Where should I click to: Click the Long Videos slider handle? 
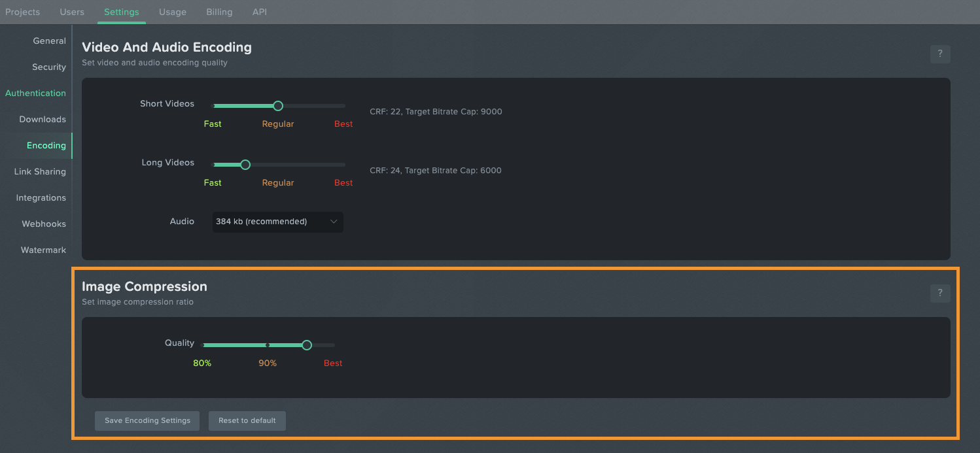[x=245, y=165]
